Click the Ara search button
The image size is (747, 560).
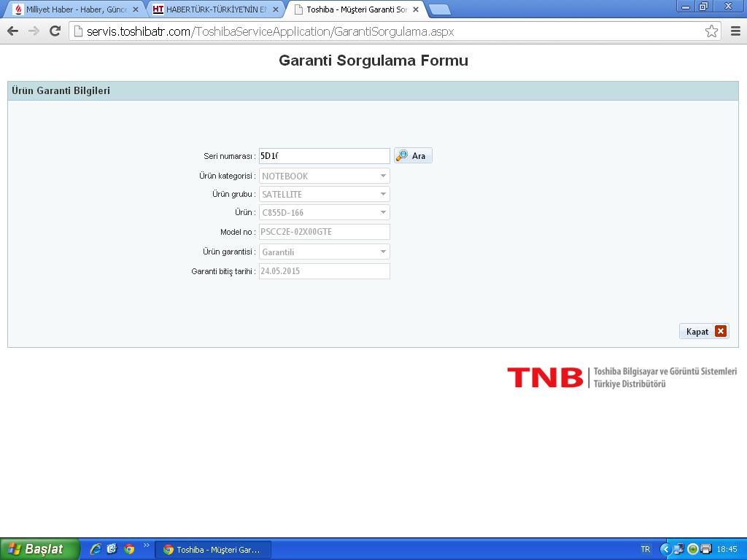[413, 156]
